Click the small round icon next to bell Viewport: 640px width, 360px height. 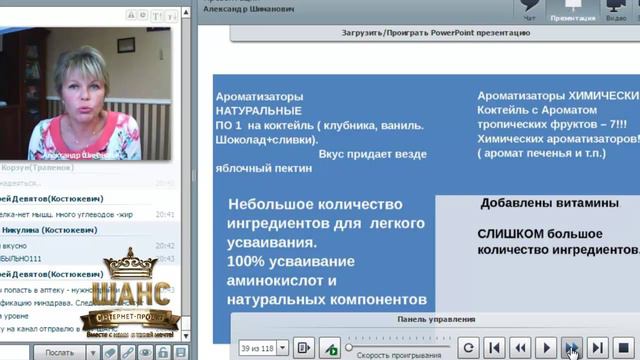(x=143, y=16)
